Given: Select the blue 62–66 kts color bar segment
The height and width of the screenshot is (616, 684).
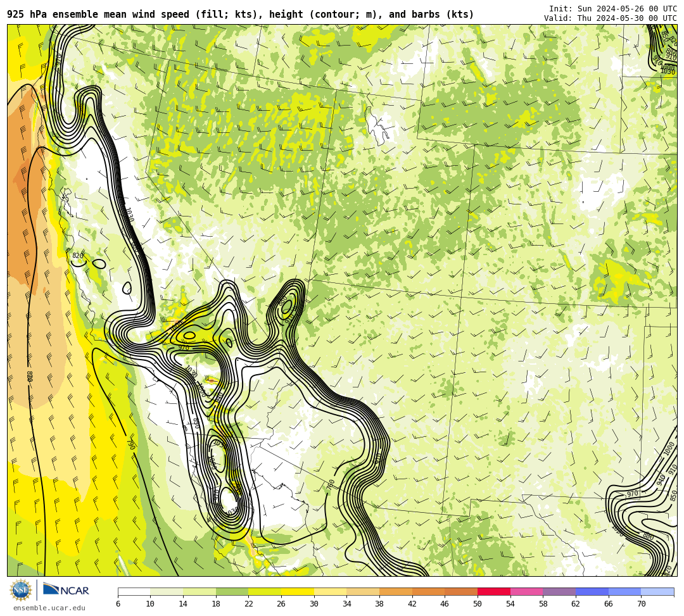Looking at the screenshot, I should coord(592,591).
